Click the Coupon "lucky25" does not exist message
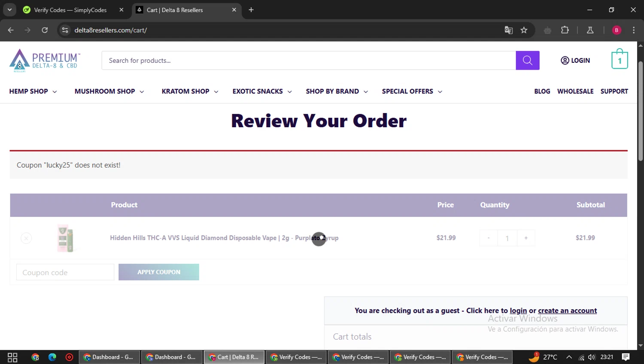 point(69,165)
